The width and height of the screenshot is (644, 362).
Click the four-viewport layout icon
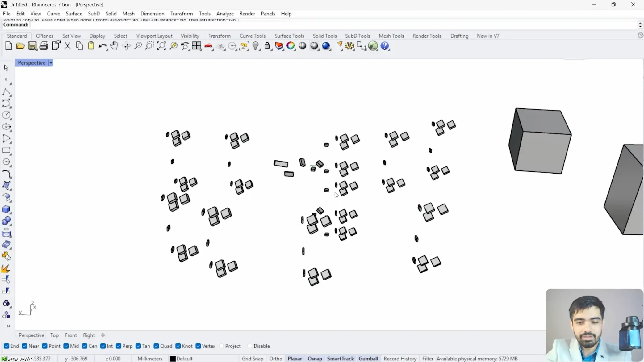(x=196, y=46)
